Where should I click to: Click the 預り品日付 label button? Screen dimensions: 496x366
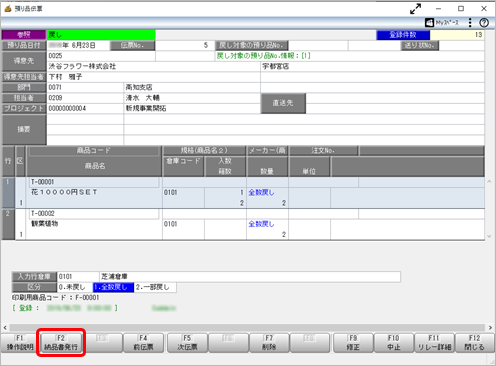24,45
